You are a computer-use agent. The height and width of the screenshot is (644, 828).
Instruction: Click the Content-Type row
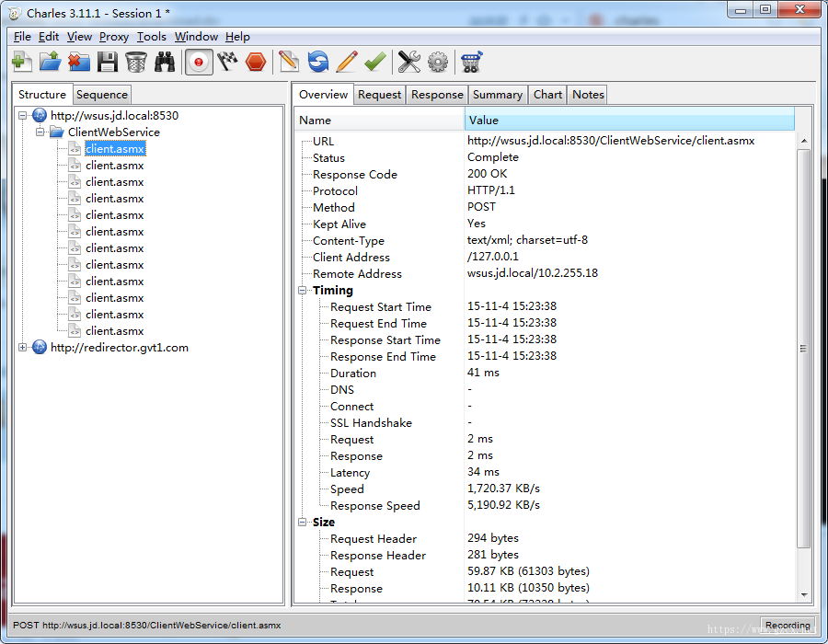click(x=545, y=240)
